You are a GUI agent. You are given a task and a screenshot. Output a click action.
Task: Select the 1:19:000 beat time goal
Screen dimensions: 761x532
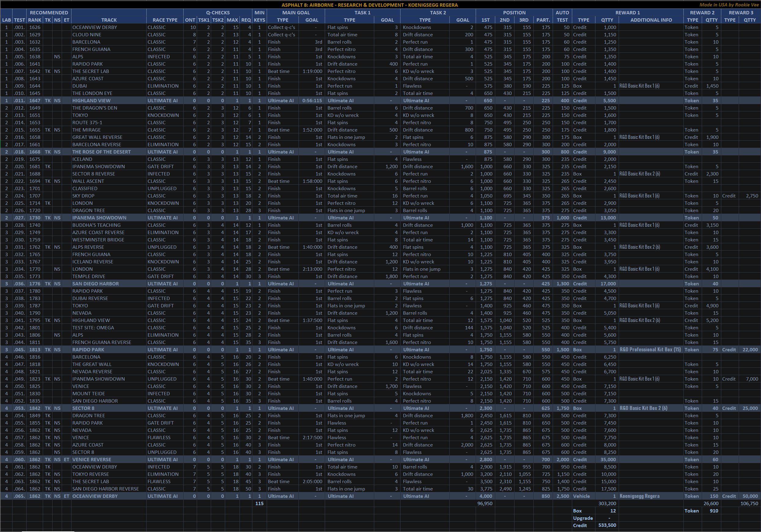[312, 71]
